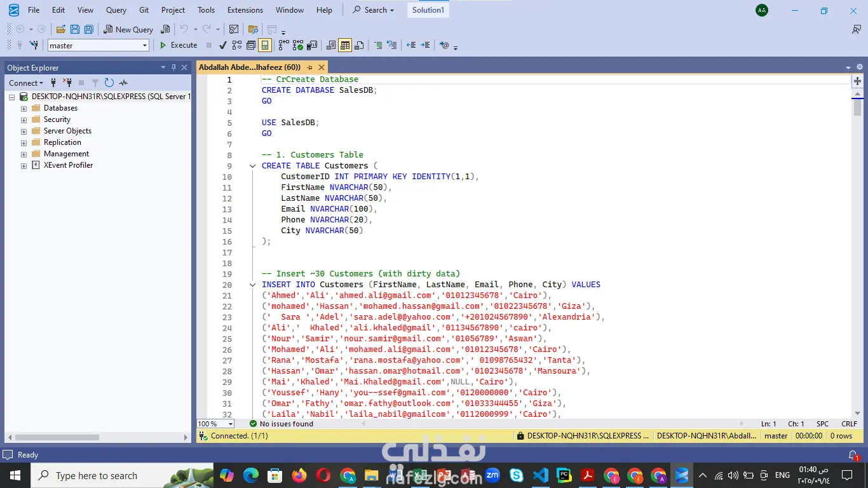The image size is (868, 488).
Task: Open the account profile avatar
Action: [x=762, y=10]
